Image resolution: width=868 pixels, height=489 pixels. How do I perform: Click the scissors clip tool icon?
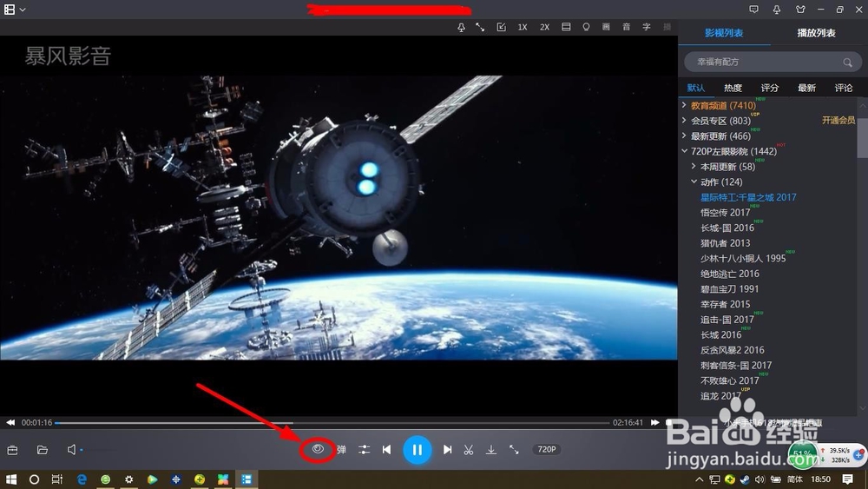[469, 450]
